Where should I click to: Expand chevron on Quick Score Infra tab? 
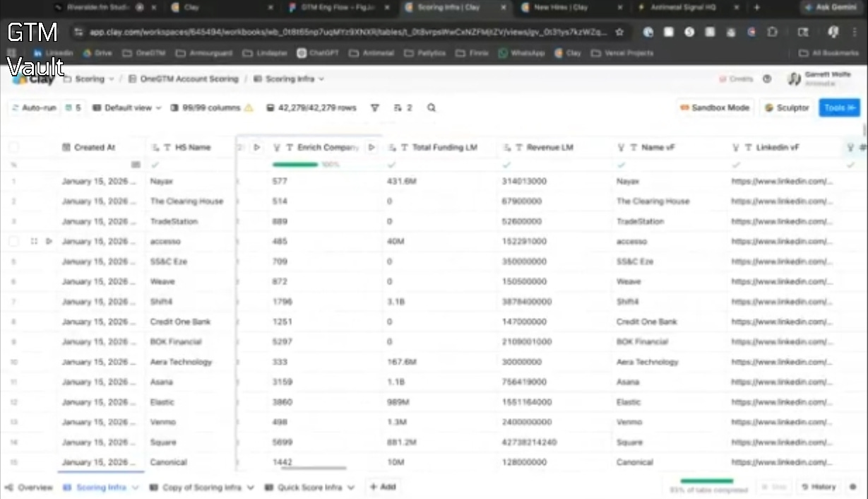point(350,488)
